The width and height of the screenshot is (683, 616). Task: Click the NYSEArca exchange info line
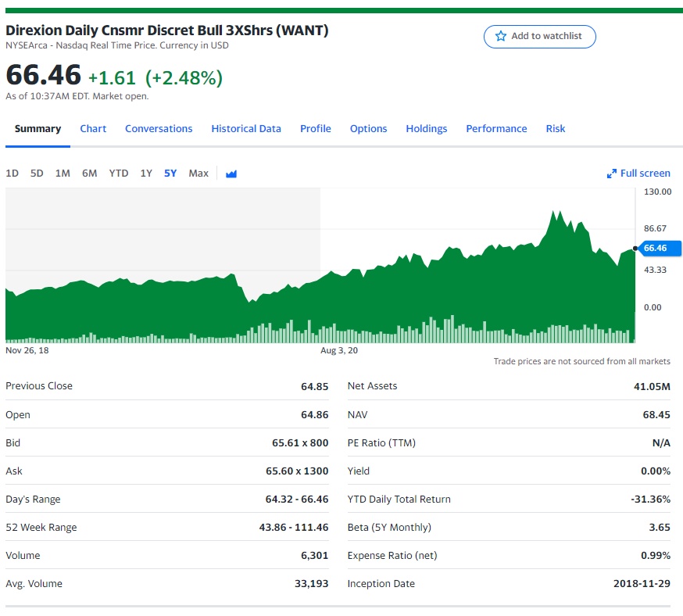(116, 46)
